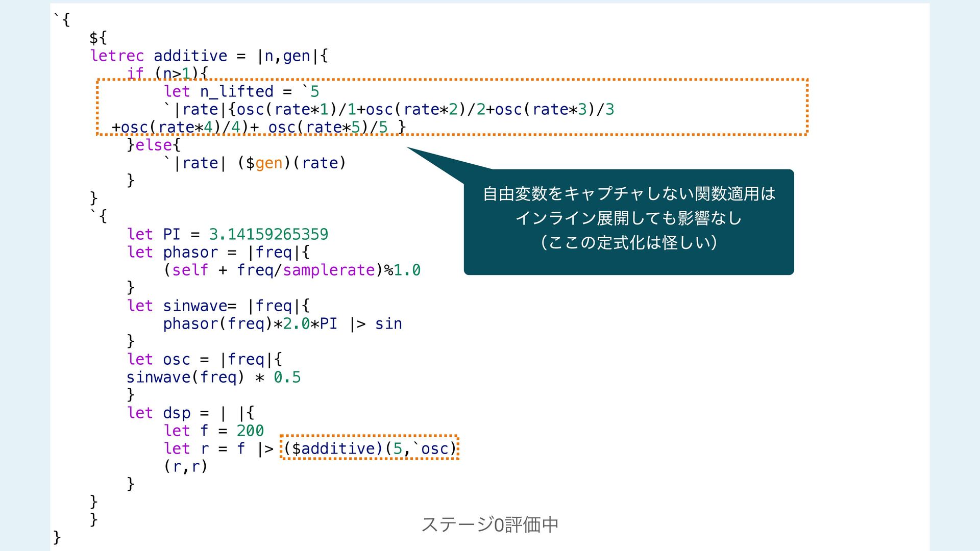Click the '|> sin' pipe operator expression
The image size is (980, 551).
click(x=376, y=323)
